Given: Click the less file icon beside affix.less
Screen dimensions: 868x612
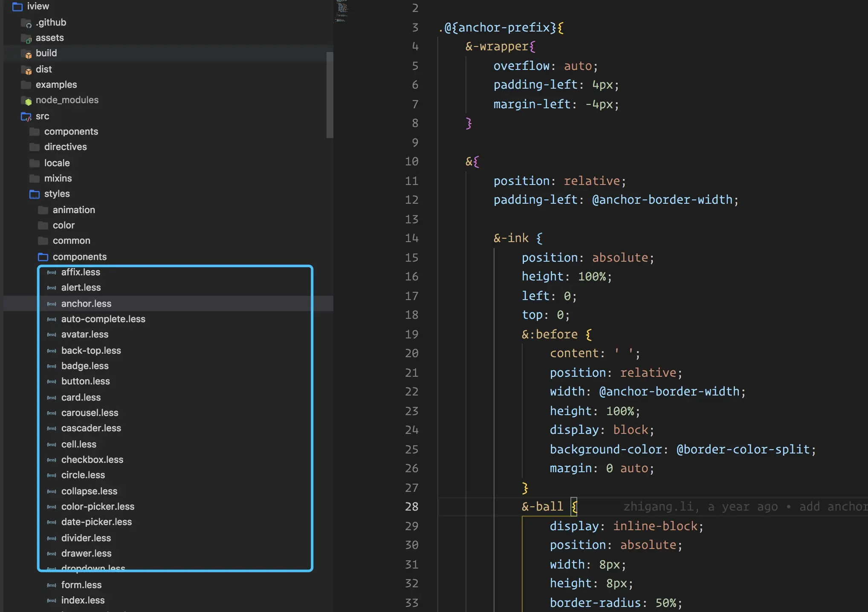Looking at the screenshot, I should coord(52,272).
